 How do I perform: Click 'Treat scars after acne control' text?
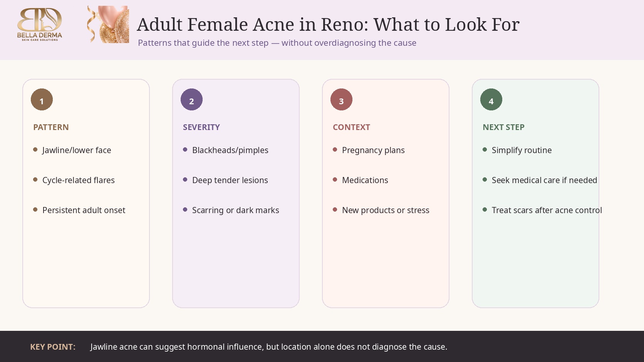(x=547, y=210)
